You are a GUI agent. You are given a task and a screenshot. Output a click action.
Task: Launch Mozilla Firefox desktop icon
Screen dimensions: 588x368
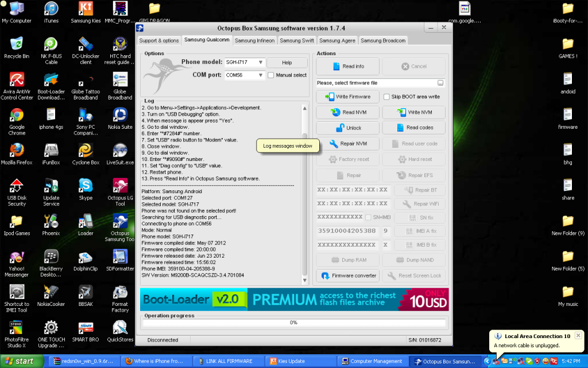coord(17,154)
